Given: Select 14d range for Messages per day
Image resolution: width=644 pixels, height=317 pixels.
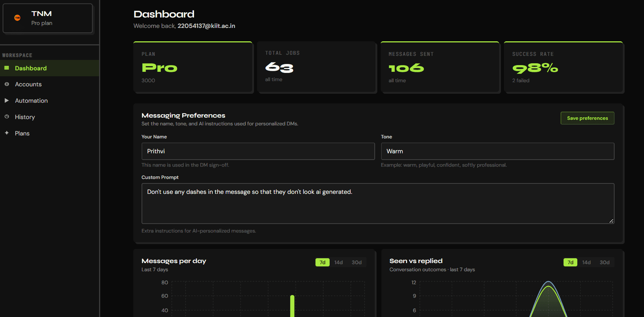Looking at the screenshot, I should (x=339, y=262).
